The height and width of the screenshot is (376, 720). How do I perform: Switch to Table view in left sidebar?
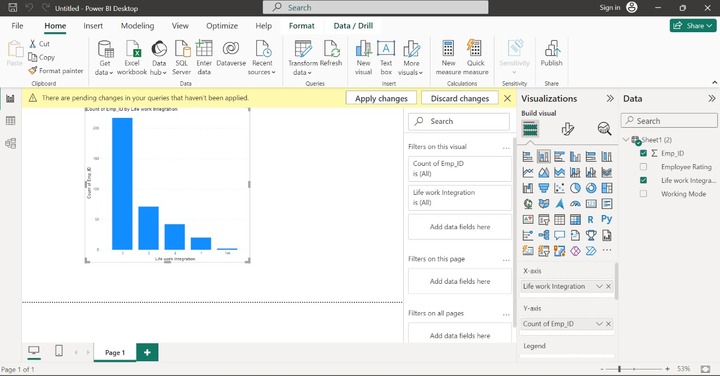pos(10,121)
